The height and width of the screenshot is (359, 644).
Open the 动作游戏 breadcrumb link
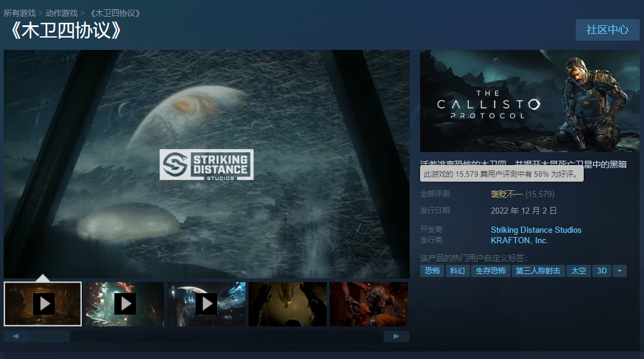click(62, 13)
